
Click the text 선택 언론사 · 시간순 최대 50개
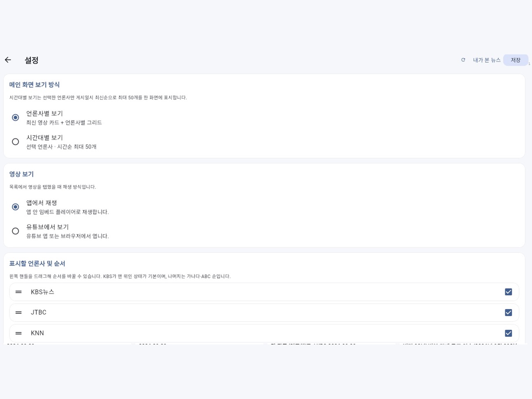pyautogui.click(x=61, y=147)
